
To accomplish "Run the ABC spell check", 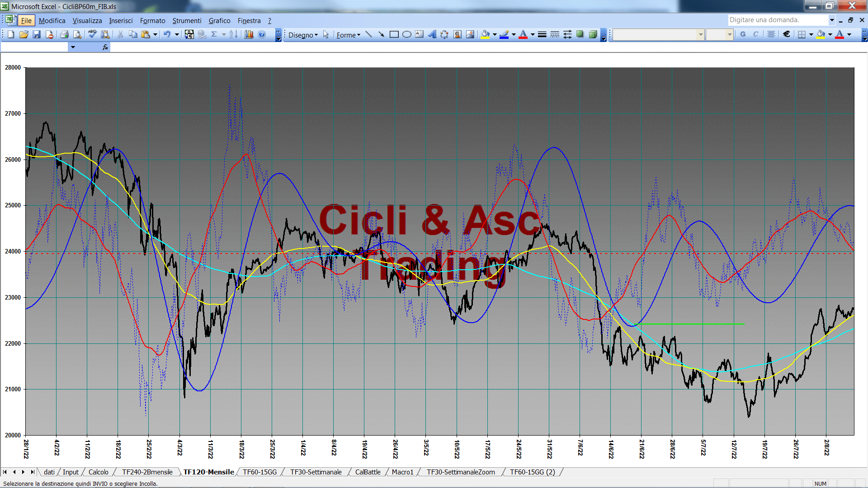I will click(x=92, y=34).
